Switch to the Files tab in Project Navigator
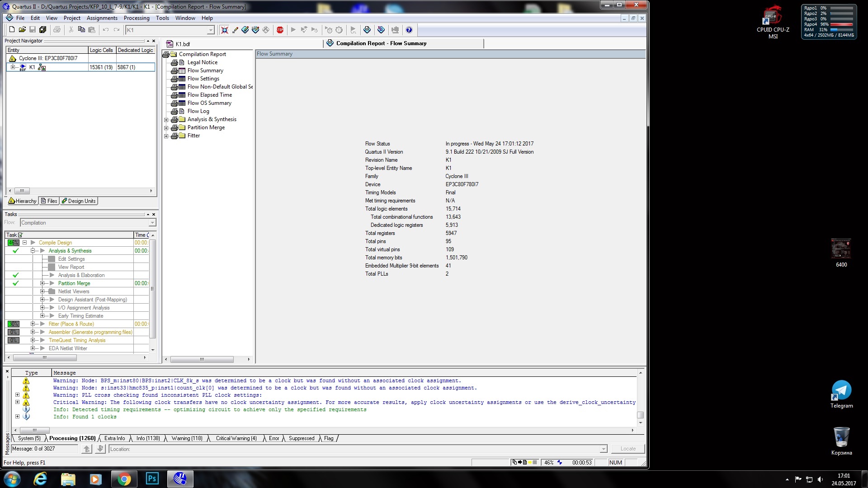The image size is (868, 488). point(49,201)
